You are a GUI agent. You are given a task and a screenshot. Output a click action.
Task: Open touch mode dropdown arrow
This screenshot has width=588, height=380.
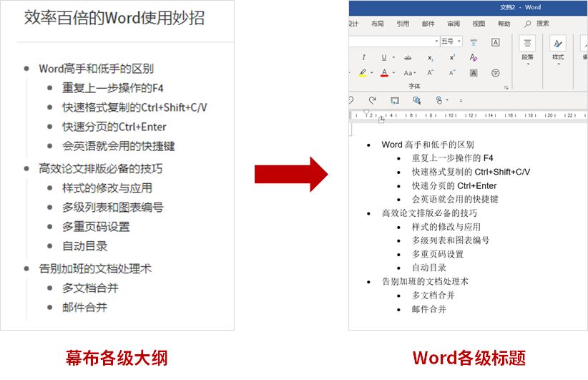[x=447, y=100]
